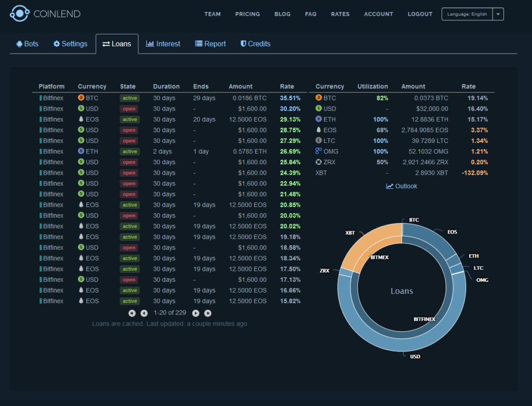View the RATES page
The image size is (532, 406).
point(340,14)
